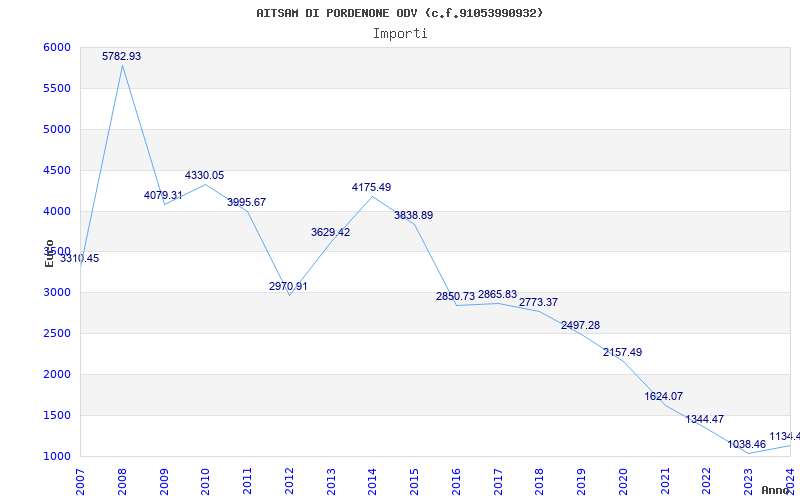Image resolution: width=800 pixels, height=500 pixels.
Task: Select the 2850.73 data label
Action: 455,297
